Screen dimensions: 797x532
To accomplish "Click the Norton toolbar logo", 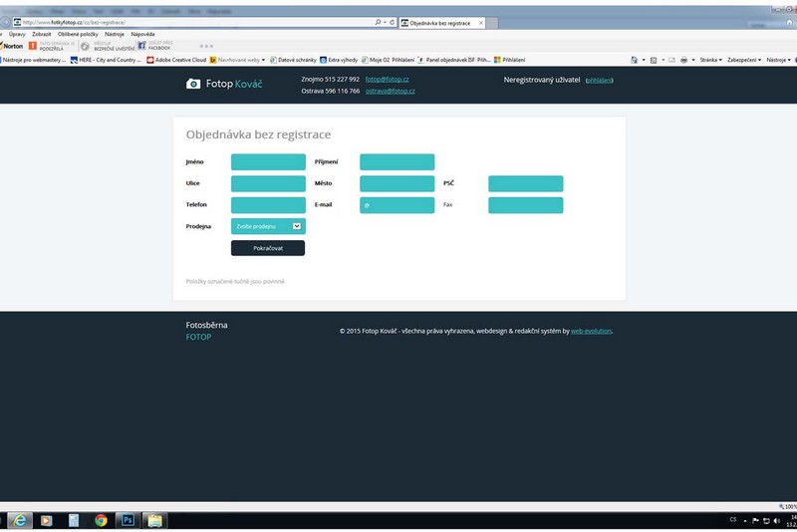I will point(13,46).
